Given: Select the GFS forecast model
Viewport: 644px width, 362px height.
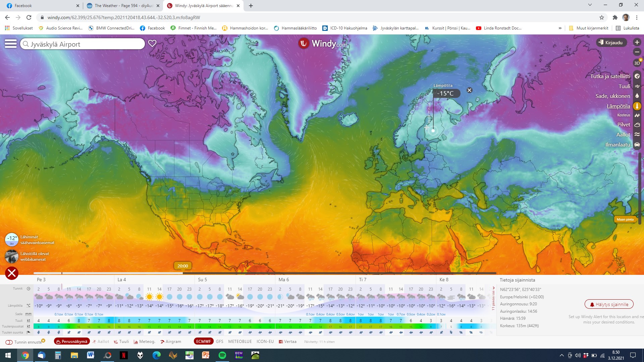Looking at the screenshot, I should [220, 342].
